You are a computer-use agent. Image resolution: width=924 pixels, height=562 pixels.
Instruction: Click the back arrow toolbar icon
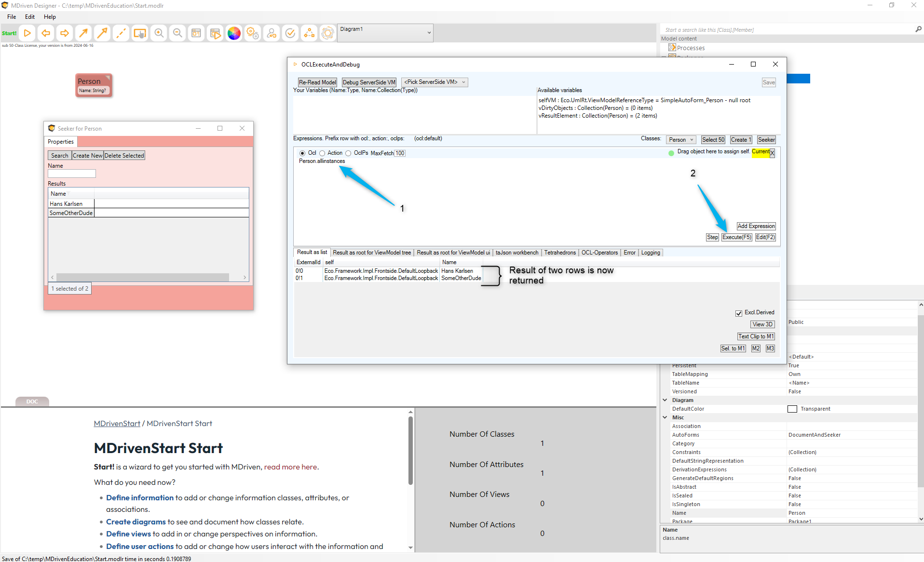[46, 33]
